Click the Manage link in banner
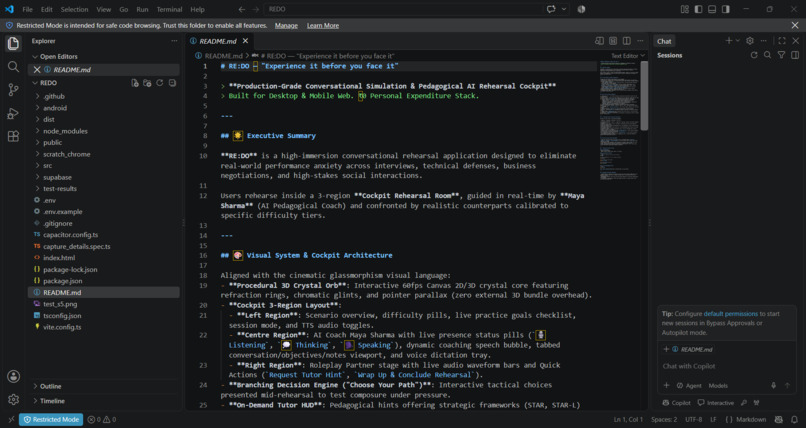The image size is (806, 428). pyautogui.click(x=286, y=26)
